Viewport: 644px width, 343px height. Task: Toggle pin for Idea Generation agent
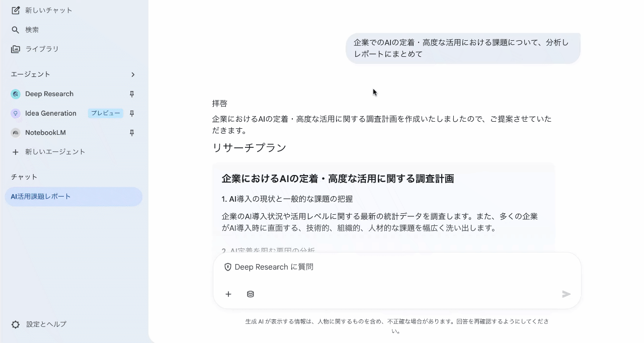pos(132,113)
